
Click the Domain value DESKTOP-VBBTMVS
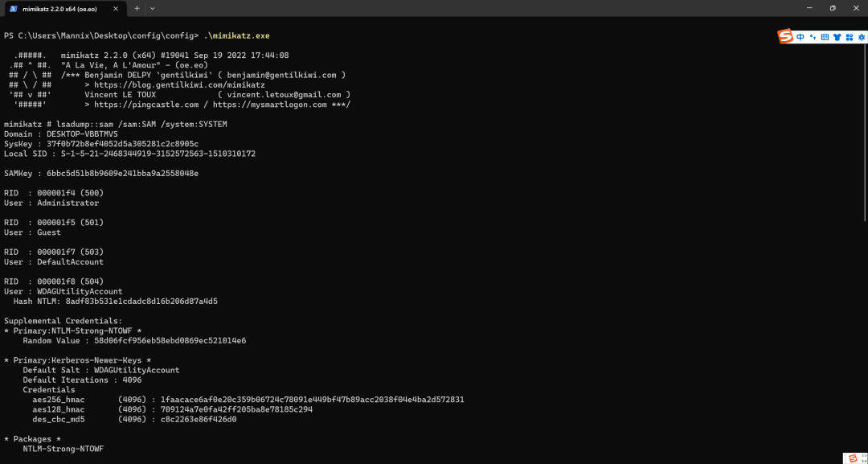click(x=82, y=134)
